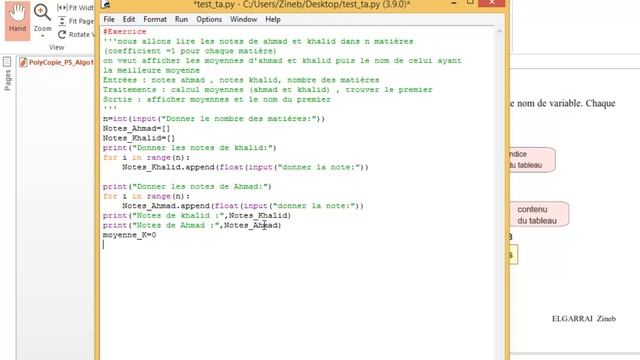This screenshot has height=360, width=640.
Task: Click 'nom de variable. Chaque' text in PDF
Action: click(566, 103)
